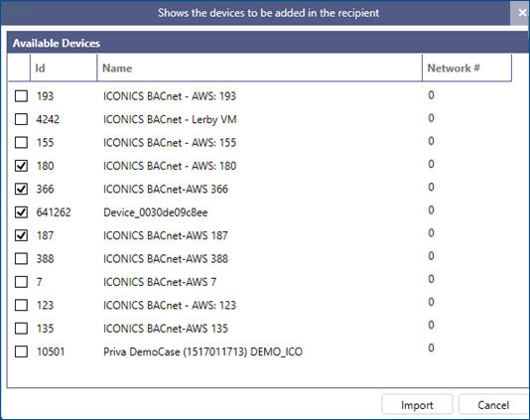Viewport: 530px width, 420px height.
Task: Deselect checkbox for ICONICS BACnet-AWS 366
Action: (21, 189)
